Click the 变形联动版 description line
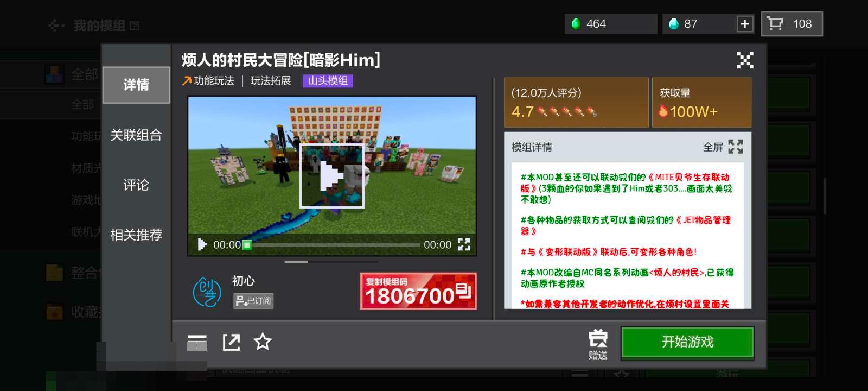 click(x=608, y=252)
